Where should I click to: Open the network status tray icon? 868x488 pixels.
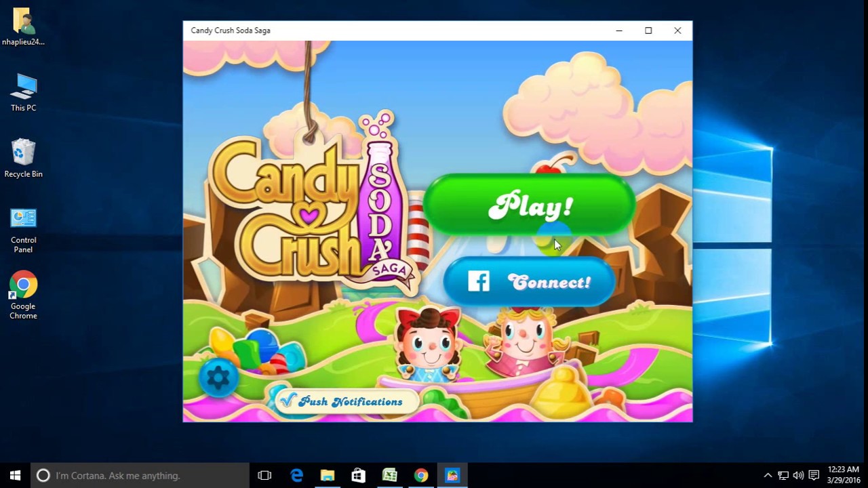(x=783, y=475)
